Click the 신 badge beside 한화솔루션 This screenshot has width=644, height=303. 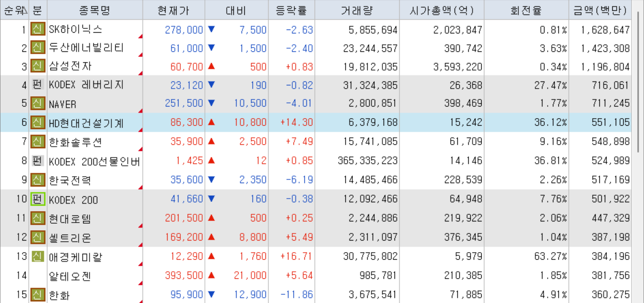(37, 143)
